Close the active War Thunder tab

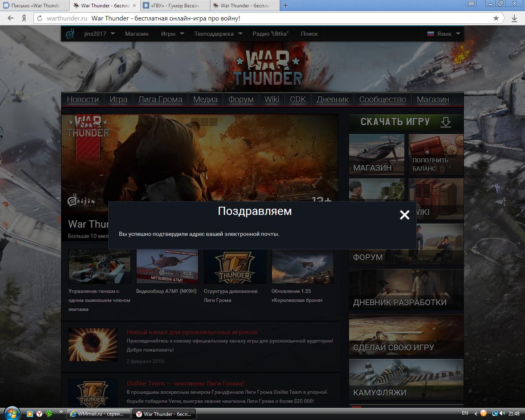click(135, 5)
